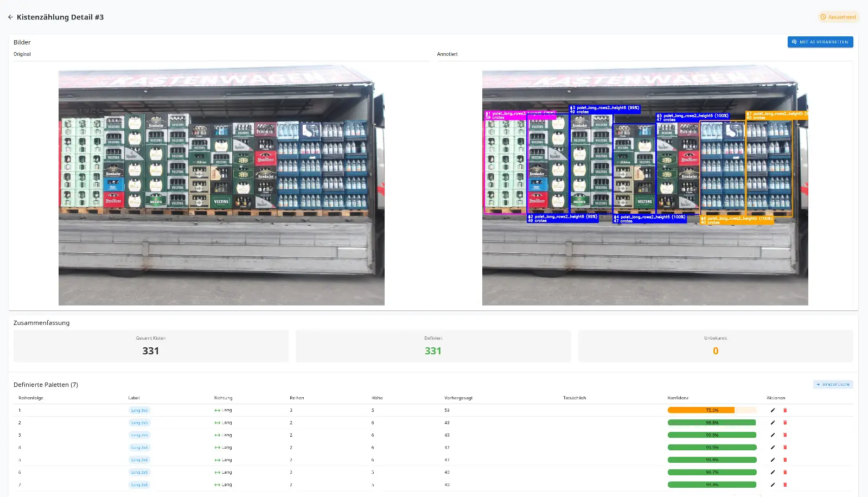Click the 'Gesamt Kisten' 331 summary card
This screenshot has width=868, height=497.
point(151,346)
